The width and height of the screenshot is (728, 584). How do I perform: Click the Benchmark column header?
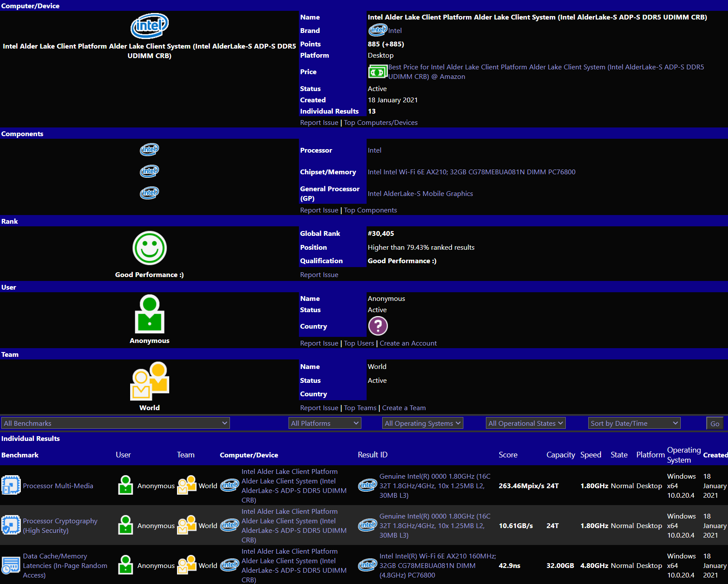tap(20, 455)
